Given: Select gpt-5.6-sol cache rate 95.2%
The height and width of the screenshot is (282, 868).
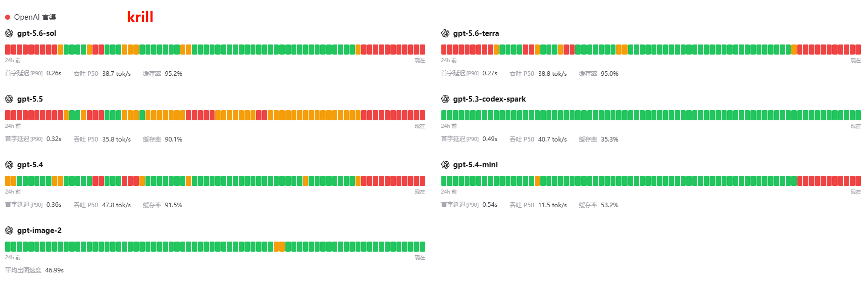Looking at the screenshot, I should pos(174,74).
